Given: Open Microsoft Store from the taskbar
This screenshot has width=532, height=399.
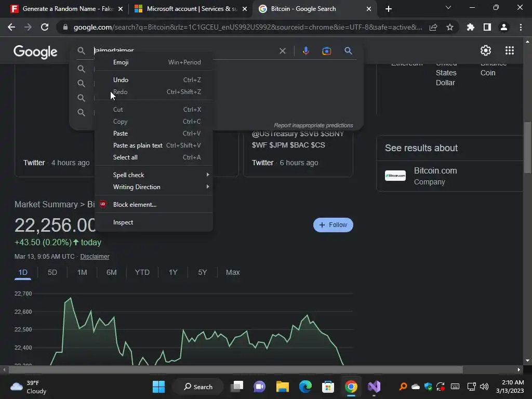Looking at the screenshot, I should (328, 387).
